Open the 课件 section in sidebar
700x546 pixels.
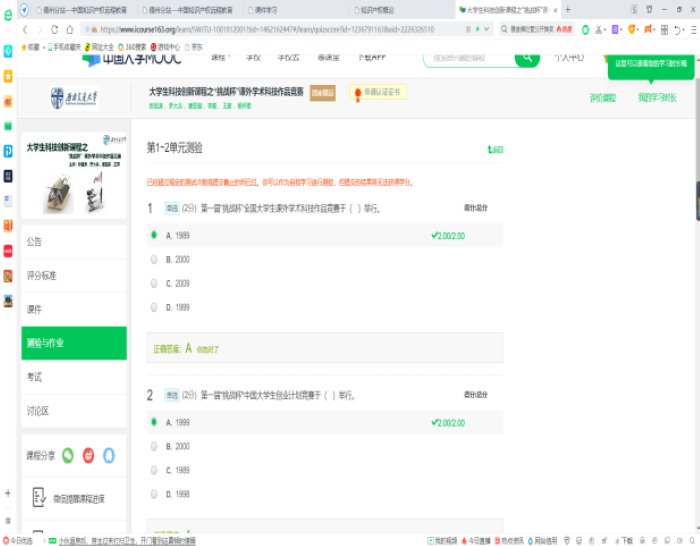[35, 309]
